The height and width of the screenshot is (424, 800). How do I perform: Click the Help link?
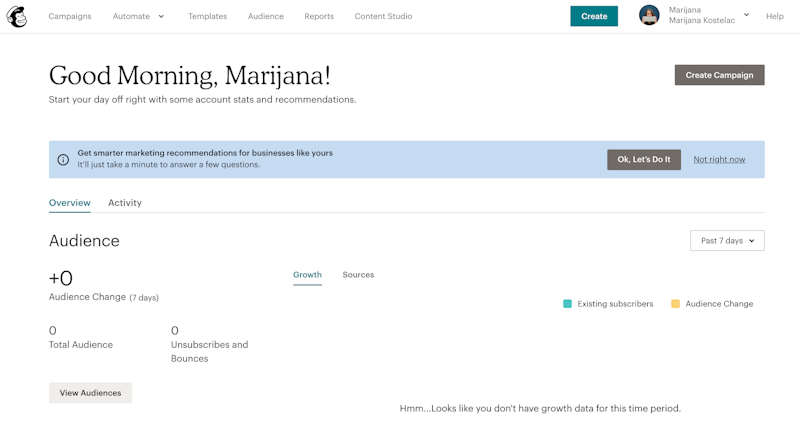coord(774,16)
